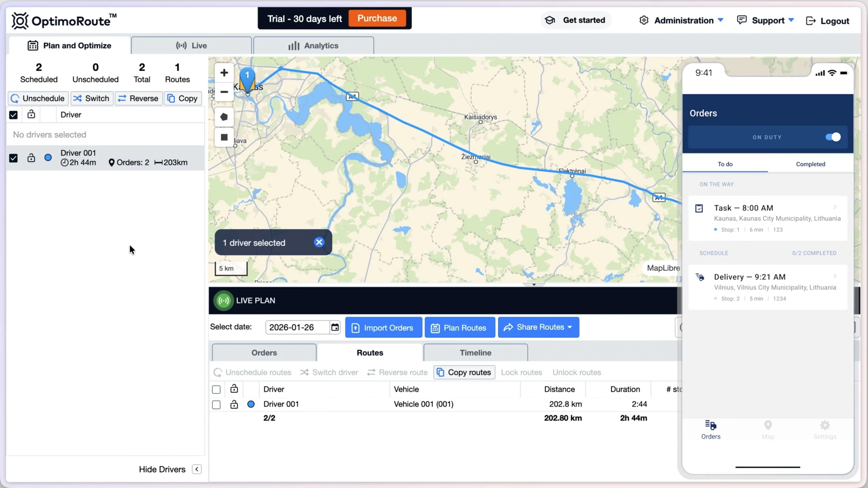Zoom in on the map
The width and height of the screenshot is (868, 488).
pos(224,73)
